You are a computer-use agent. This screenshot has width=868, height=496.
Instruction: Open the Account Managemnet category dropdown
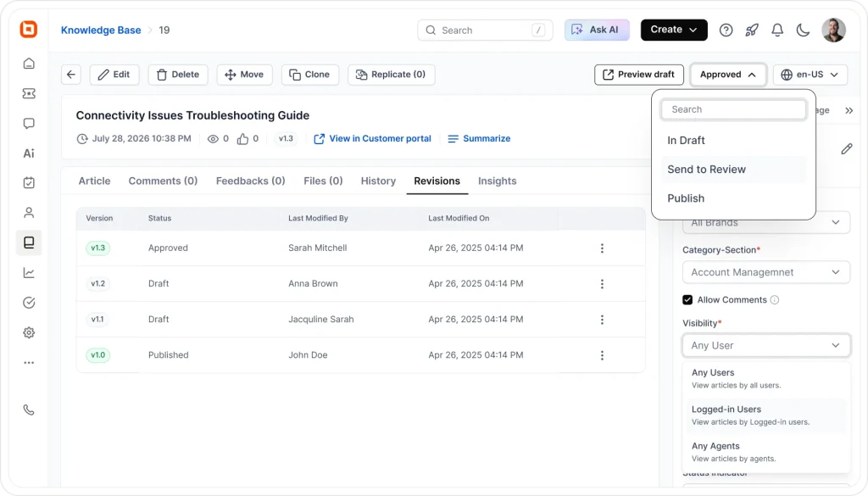pyautogui.click(x=765, y=272)
